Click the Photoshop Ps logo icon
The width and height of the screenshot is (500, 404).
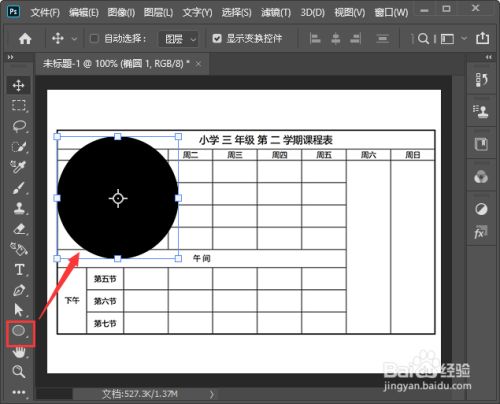click(13, 12)
